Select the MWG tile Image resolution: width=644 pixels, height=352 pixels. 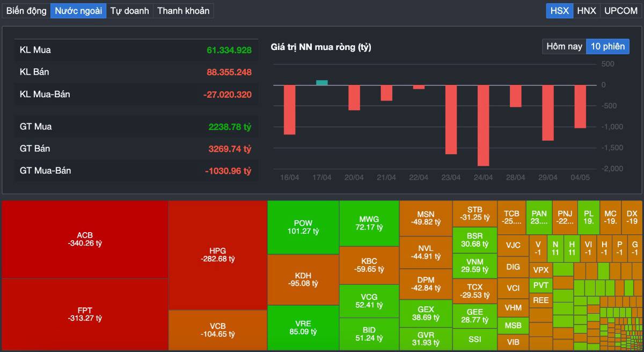[x=369, y=224]
